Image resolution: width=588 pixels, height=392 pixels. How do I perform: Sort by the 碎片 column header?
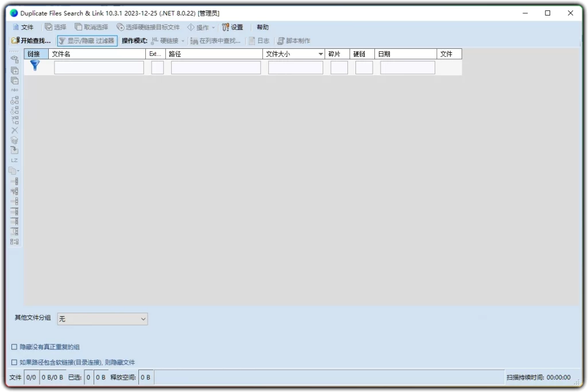pos(338,54)
